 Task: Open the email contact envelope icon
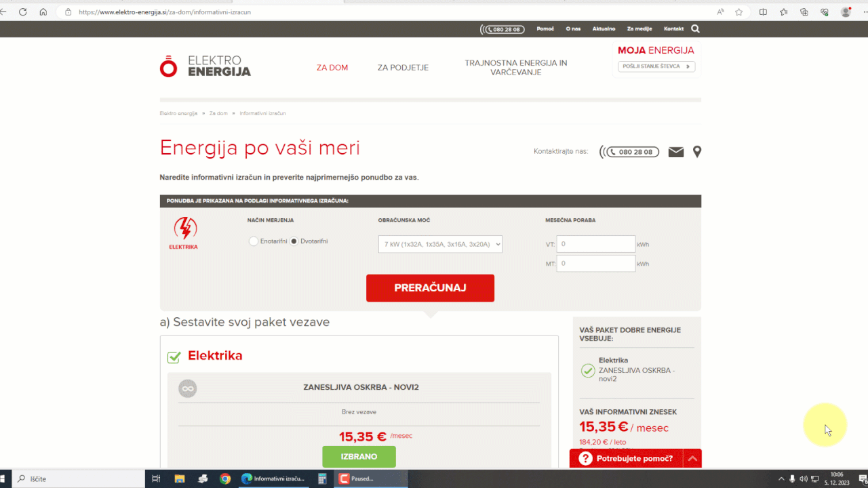[675, 152]
